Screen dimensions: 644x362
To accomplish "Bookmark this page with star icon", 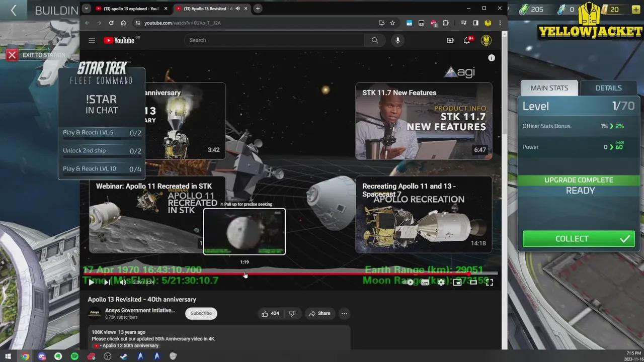I will tap(392, 23).
